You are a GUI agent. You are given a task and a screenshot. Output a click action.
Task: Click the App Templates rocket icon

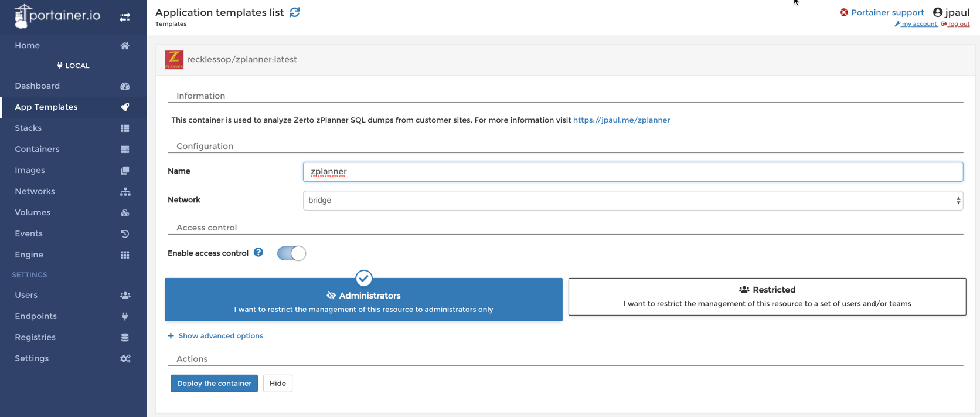tap(125, 107)
